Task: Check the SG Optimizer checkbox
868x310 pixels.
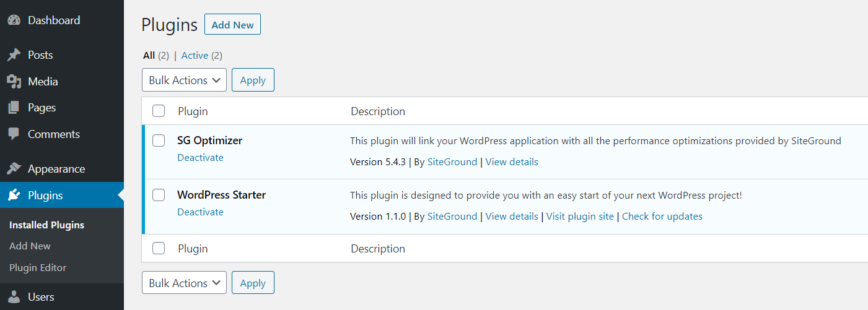Action: click(x=159, y=140)
